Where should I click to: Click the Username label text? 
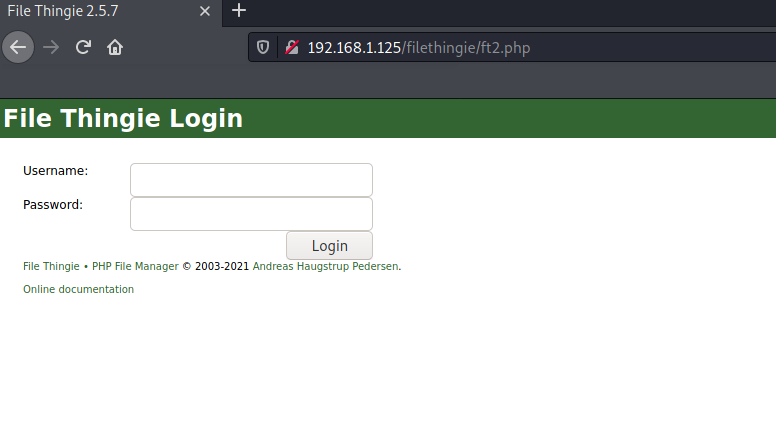[x=55, y=171]
